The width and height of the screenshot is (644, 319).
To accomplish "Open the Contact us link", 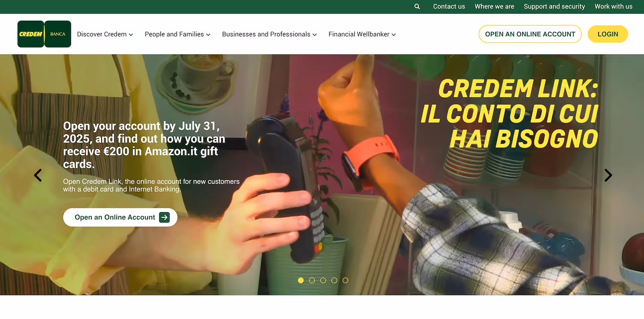I will (x=449, y=6).
